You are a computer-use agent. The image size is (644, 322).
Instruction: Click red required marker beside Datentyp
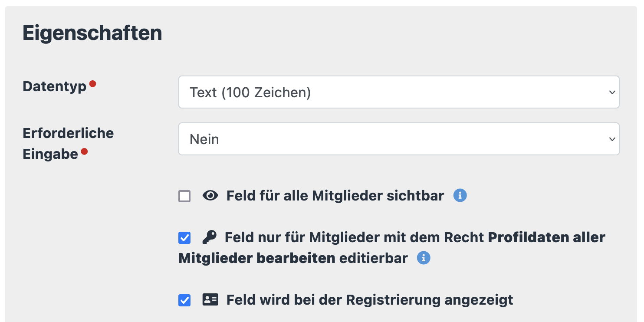point(92,83)
